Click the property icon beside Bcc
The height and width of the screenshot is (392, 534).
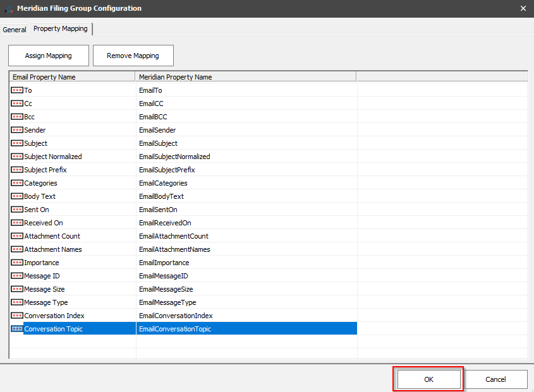[16, 117]
